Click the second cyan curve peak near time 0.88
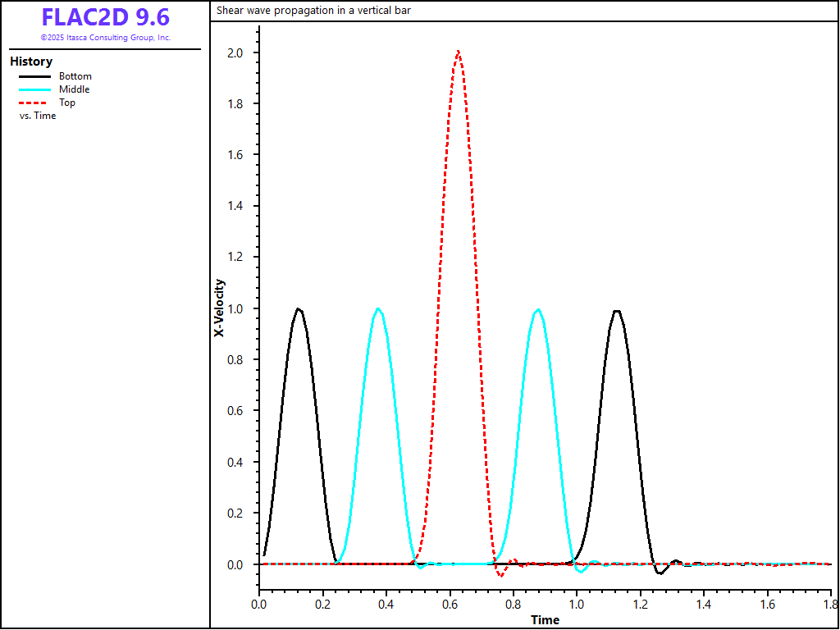Image resolution: width=840 pixels, height=630 pixels. click(x=537, y=310)
